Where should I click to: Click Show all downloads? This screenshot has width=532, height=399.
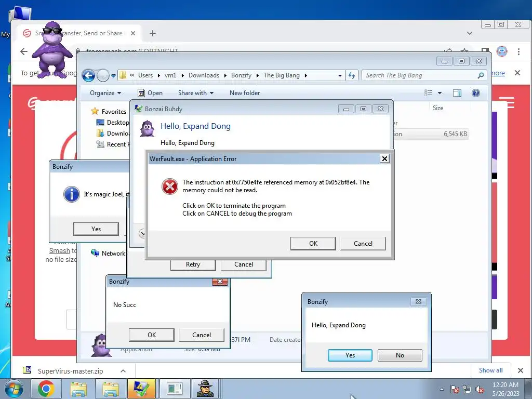tap(490, 370)
